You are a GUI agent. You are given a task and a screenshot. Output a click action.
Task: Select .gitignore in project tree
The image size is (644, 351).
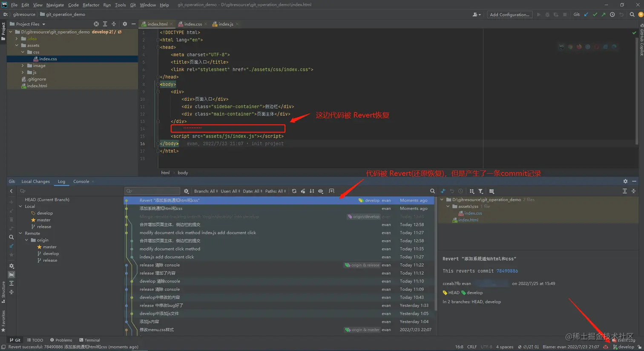[37, 79]
